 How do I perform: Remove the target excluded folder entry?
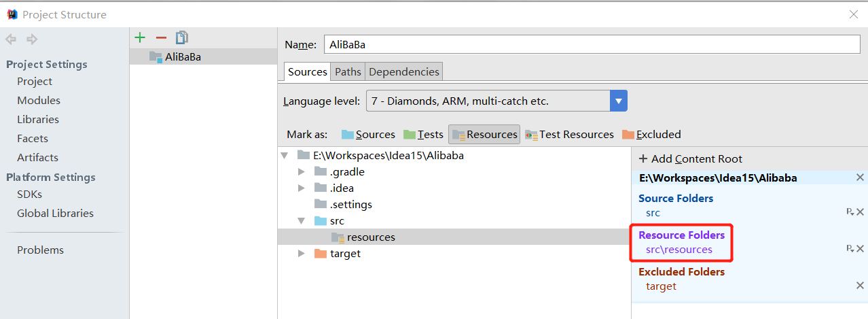coord(860,286)
